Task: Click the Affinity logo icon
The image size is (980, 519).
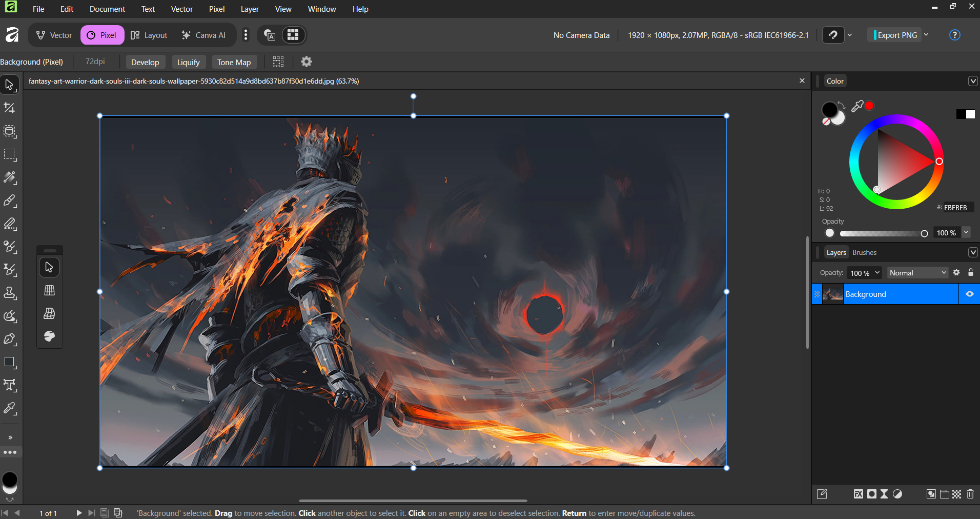Action: click(x=12, y=35)
